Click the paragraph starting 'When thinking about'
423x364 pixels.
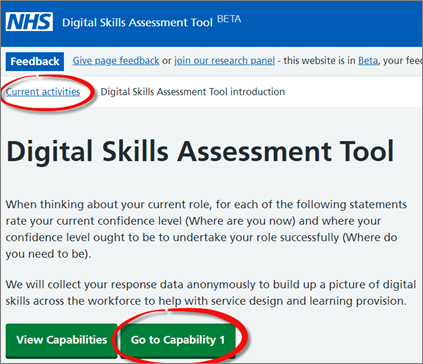(206, 229)
